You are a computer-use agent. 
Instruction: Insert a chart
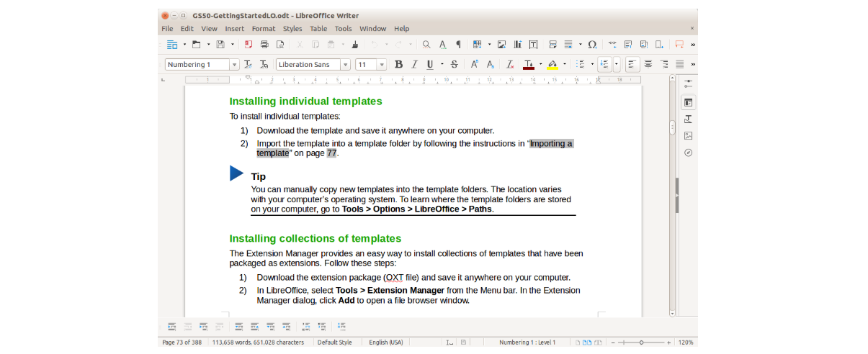[517, 45]
